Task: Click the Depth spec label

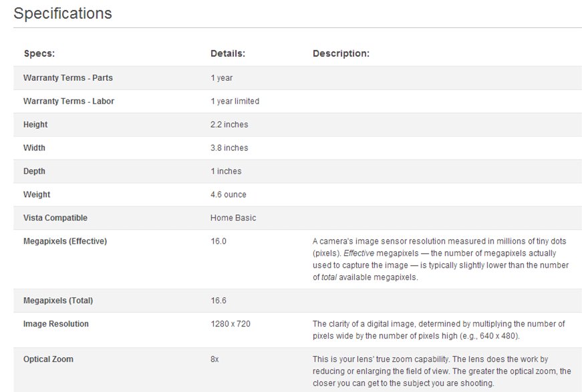Action: click(34, 172)
